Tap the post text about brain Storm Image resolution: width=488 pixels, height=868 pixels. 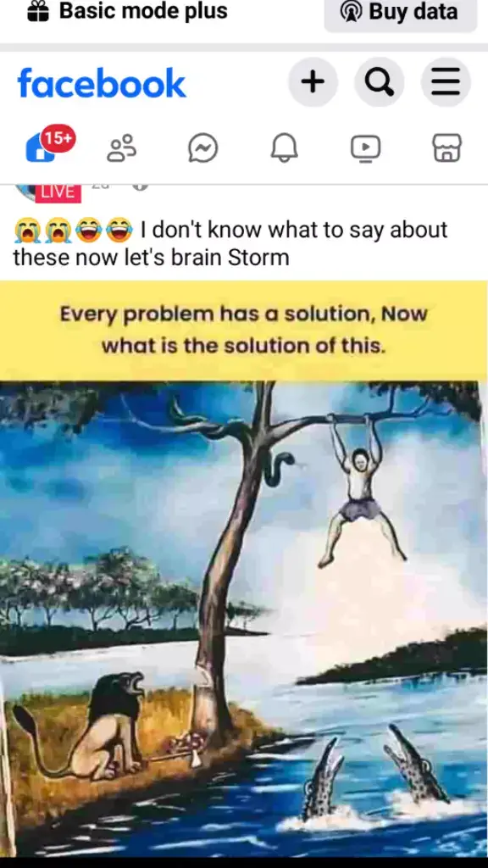pyautogui.click(x=230, y=243)
